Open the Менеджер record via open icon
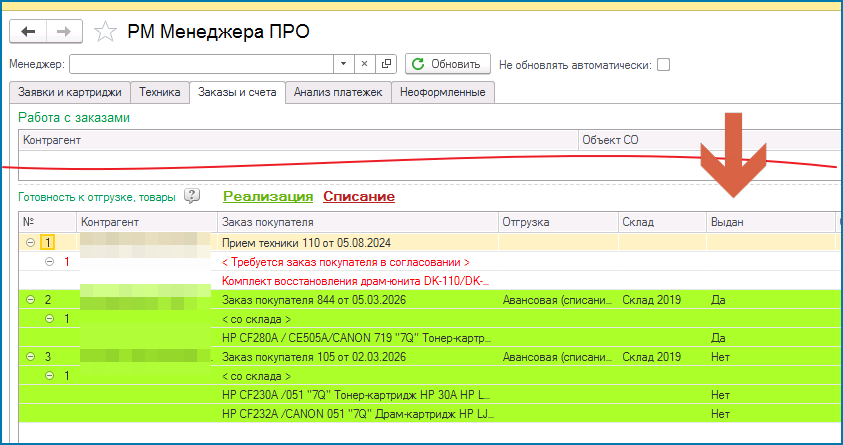Image resolution: width=843 pixels, height=445 pixels. point(387,64)
